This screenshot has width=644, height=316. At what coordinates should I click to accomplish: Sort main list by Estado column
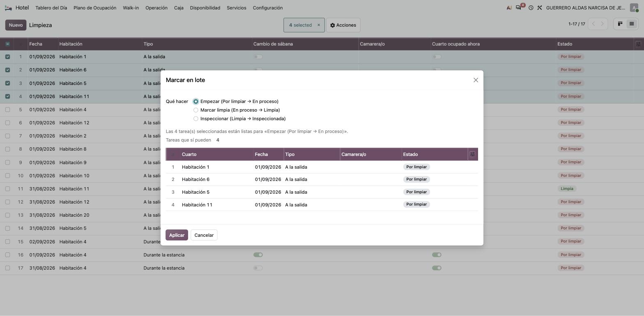tap(565, 44)
